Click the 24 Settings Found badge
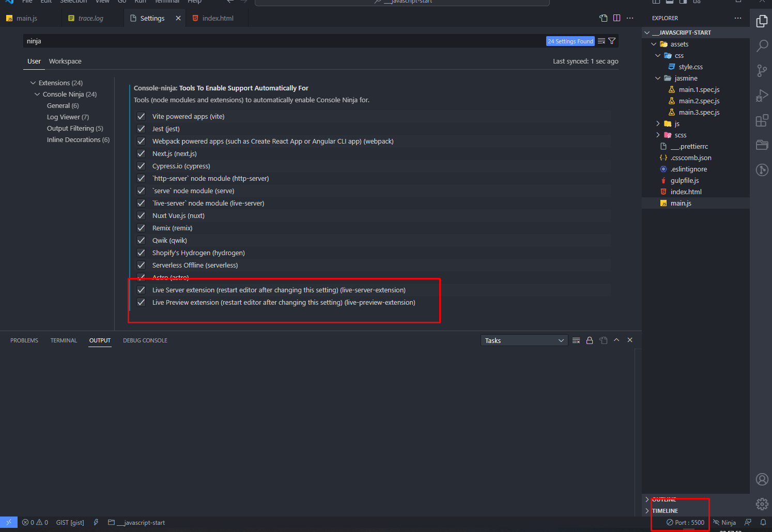The image size is (772, 532). pyautogui.click(x=570, y=41)
